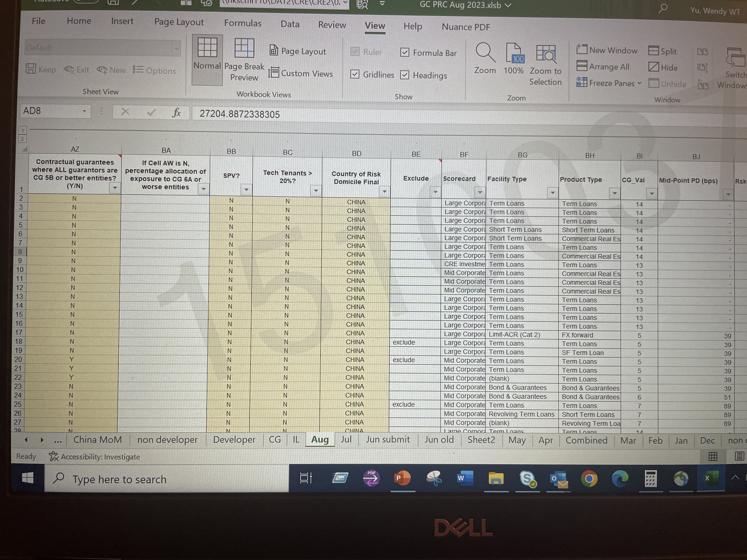Uncheck the Gridlines checkbox

pyautogui.click(x=355, y=74)
